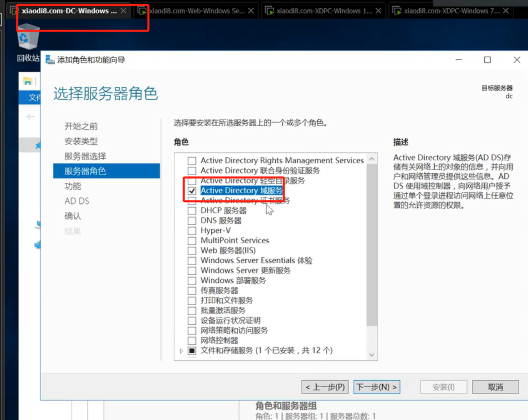This screenshot has width=528, height=420.
Task: Click 取消 button
Action: (496, 387)
